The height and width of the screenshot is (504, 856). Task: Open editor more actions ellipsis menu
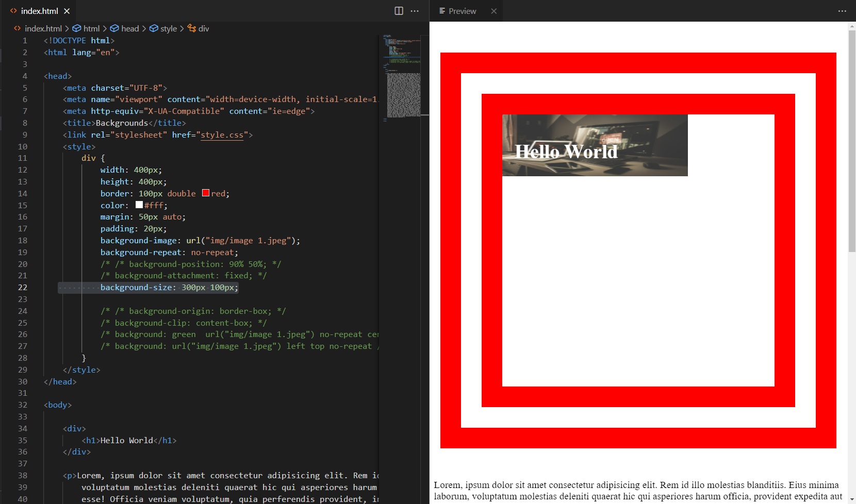tap(415, 11)
